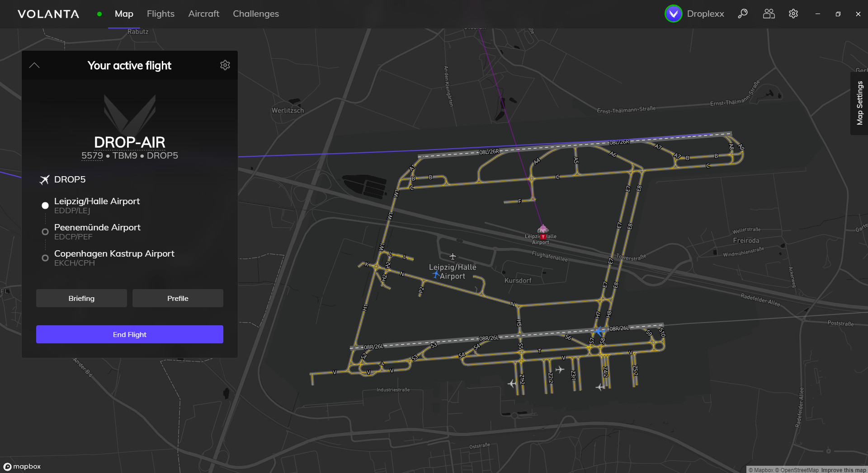
Task: Click the Peenemünde route stop dot
Action: tap(45, 232)
